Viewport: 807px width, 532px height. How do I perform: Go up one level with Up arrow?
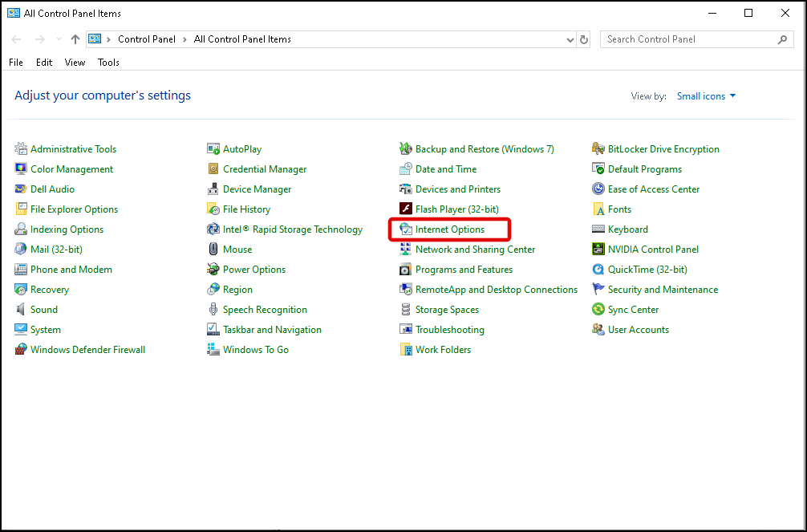75,39
